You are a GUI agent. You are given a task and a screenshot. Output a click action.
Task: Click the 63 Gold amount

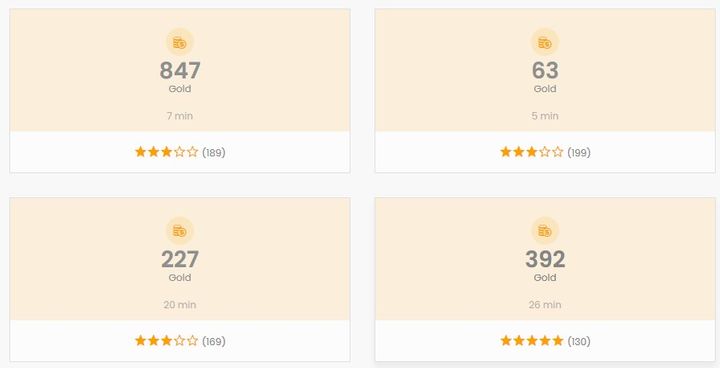click(x=545, y=71)
